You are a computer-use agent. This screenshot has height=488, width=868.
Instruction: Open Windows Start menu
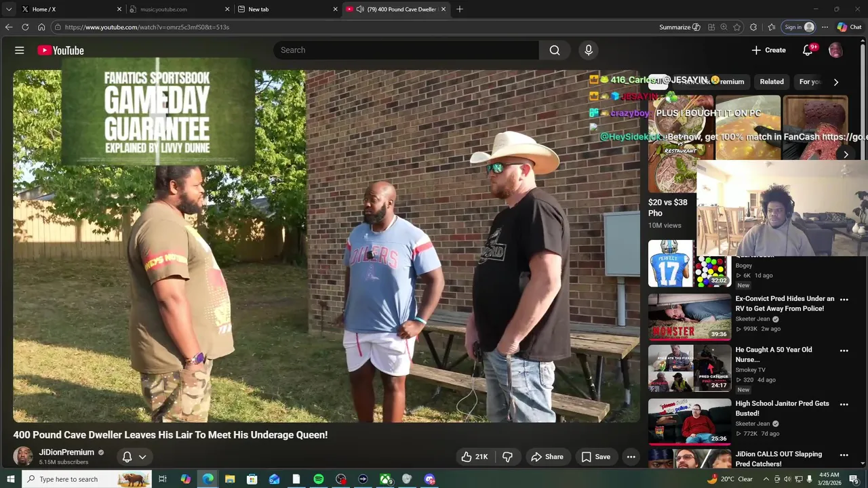point(10,479)
